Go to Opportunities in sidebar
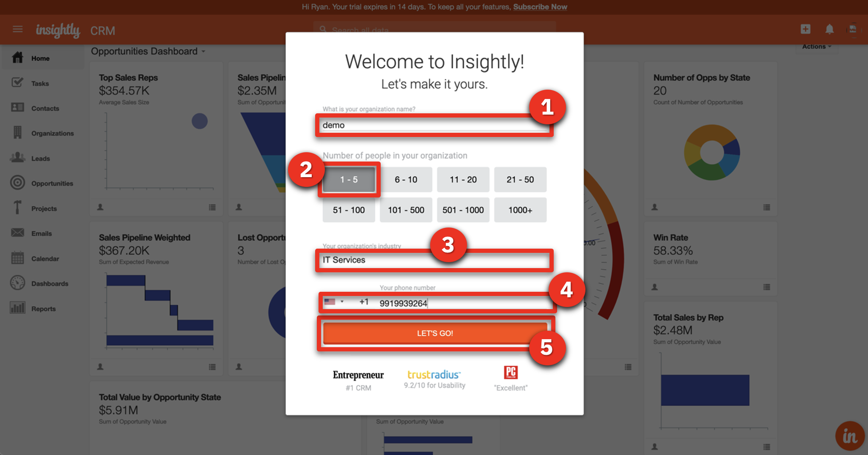Image resolution: width=868 pixels, height=455 pixels. pos(52,184)
